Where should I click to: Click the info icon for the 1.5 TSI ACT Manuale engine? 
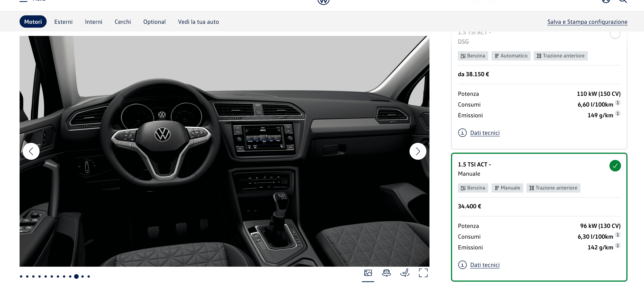[462, 265]
